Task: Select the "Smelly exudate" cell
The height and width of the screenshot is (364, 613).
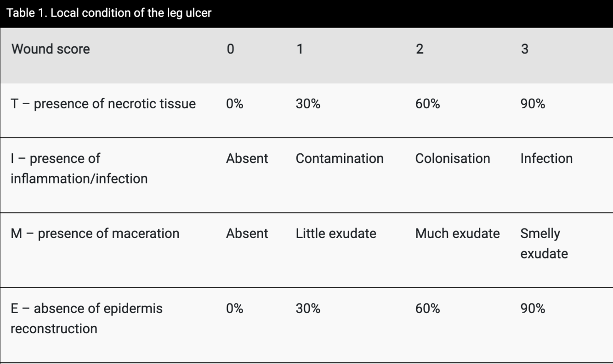Action: point(544,243)
